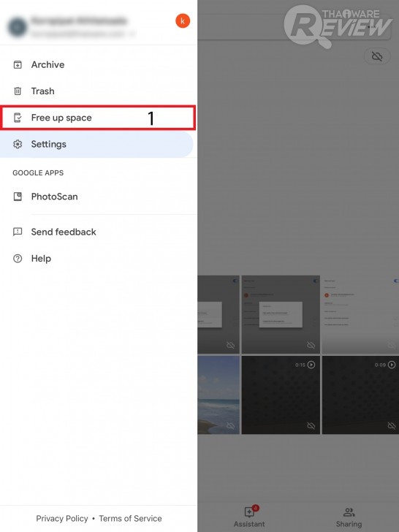Click the GOOGLE APPS section header
Screen dimensions: 399x532
(x=38, y=172)
